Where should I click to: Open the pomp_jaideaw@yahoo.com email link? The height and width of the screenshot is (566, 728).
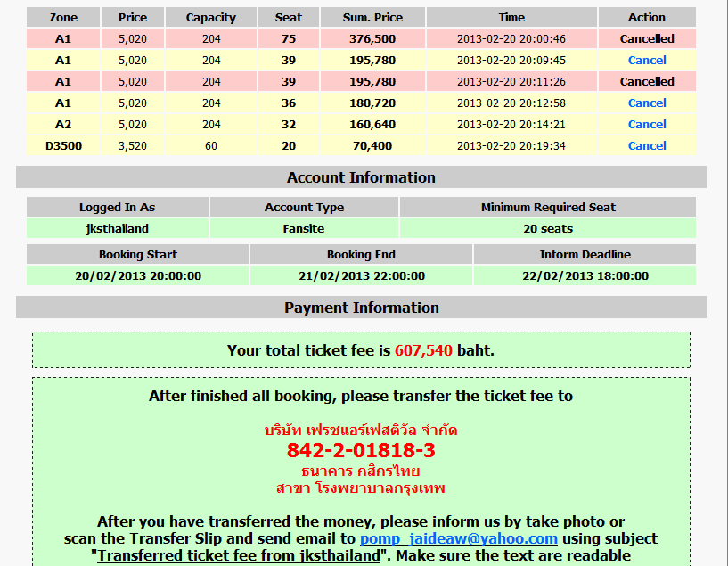(x=459, y=538)
